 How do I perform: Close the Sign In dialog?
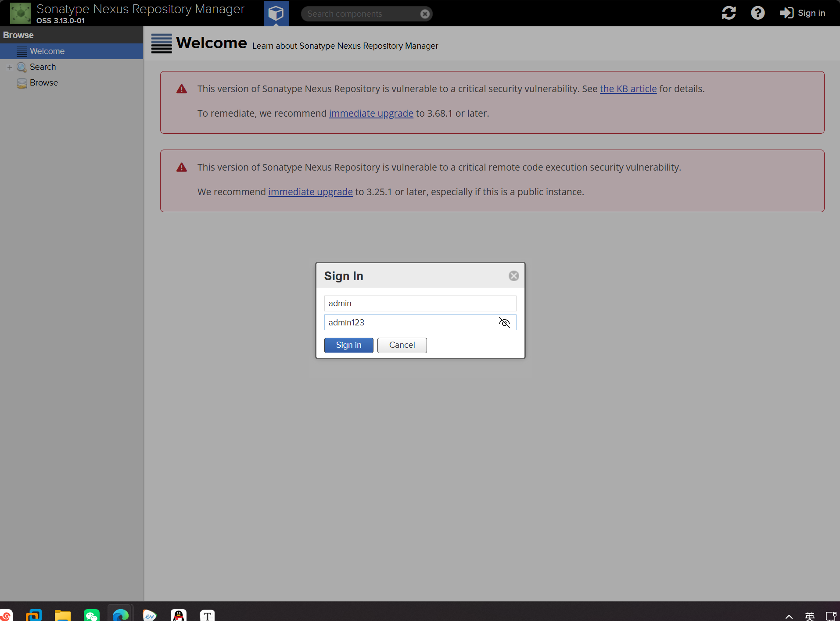[513, 276]
